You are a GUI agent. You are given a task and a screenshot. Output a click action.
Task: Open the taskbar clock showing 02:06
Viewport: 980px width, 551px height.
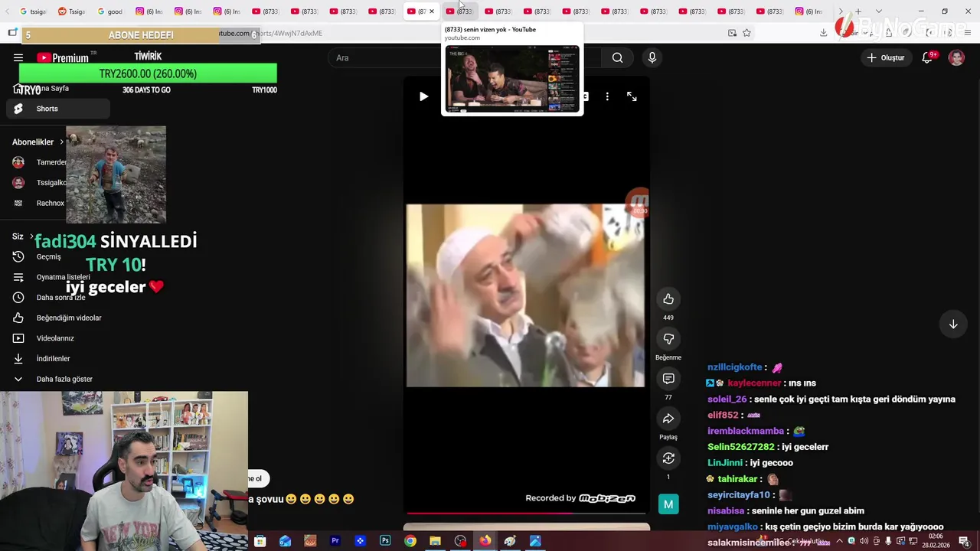coord(935,541)
